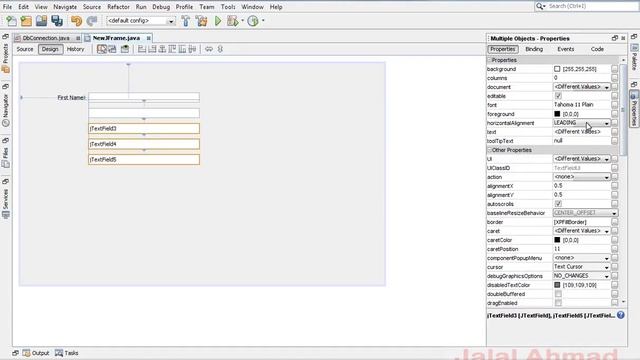Click the help icon in the properties description
This screenshot has height=360, width=640.
point(621,315)
